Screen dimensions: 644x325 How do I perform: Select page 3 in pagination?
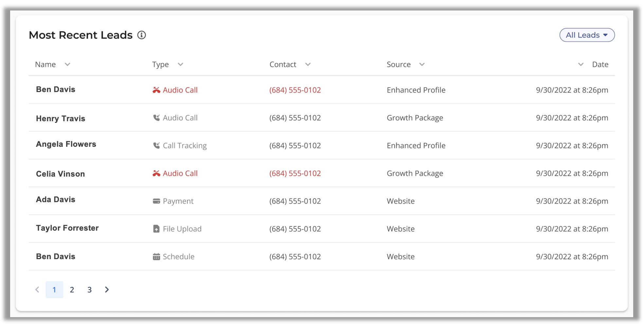pyautogui.click(x=89, y=290)
